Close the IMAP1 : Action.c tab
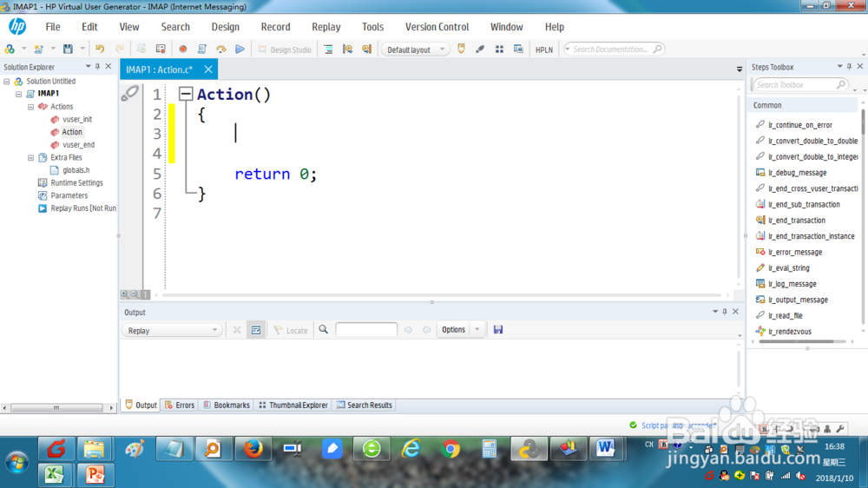 (x=208, y=69)
